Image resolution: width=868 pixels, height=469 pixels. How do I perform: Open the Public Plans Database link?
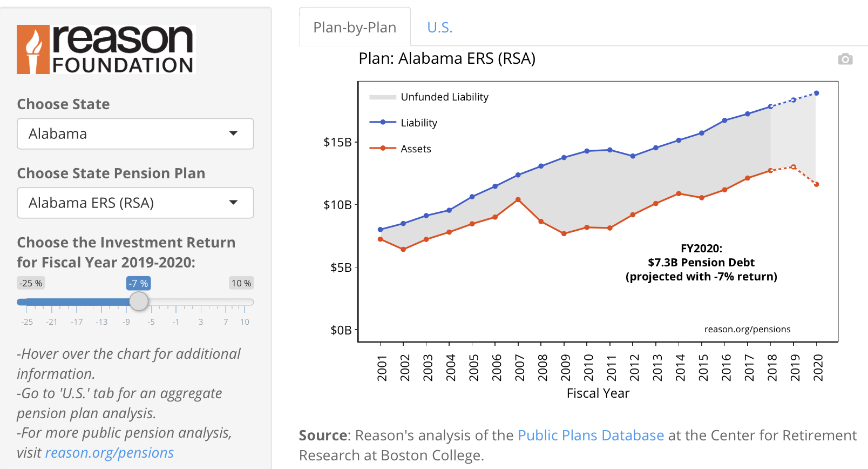click(591, 435)
